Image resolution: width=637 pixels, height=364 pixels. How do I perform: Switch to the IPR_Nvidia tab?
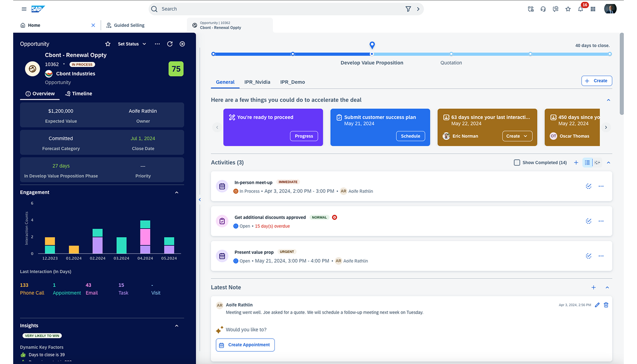[x=257, y=82]
